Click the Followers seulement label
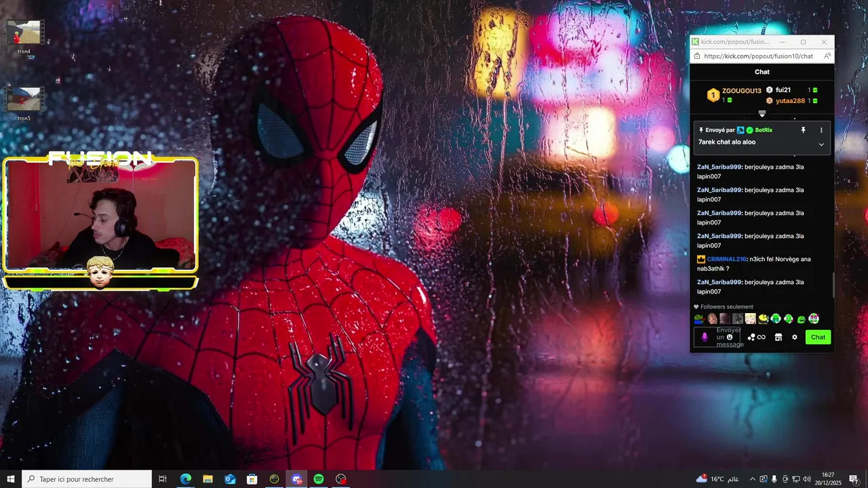Image resolution: width=868 pixels, height=488 pixels. click(726, 307)
